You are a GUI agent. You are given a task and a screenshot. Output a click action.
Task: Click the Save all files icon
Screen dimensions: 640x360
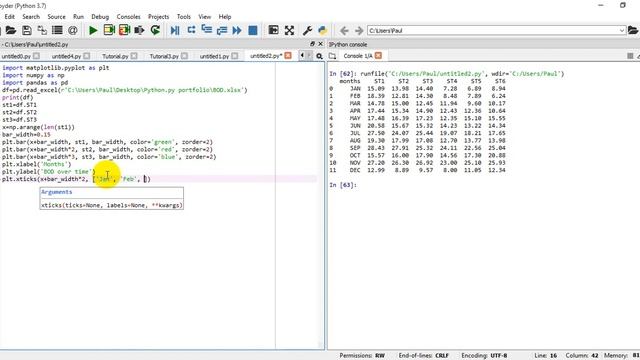pyautogui.click(x=42, y=30)
